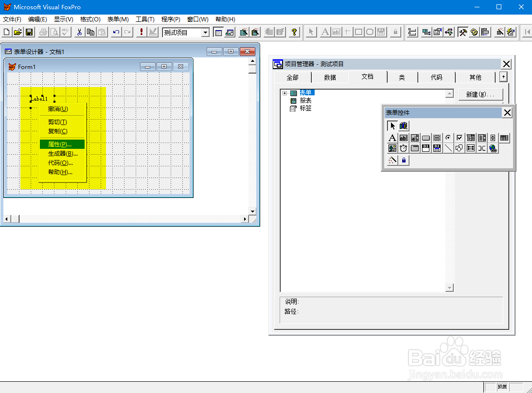The height and width of the screenshot is (393, 532).
Task: Switch to the 类 tab in Project Manager
Action: coord(402,77)
